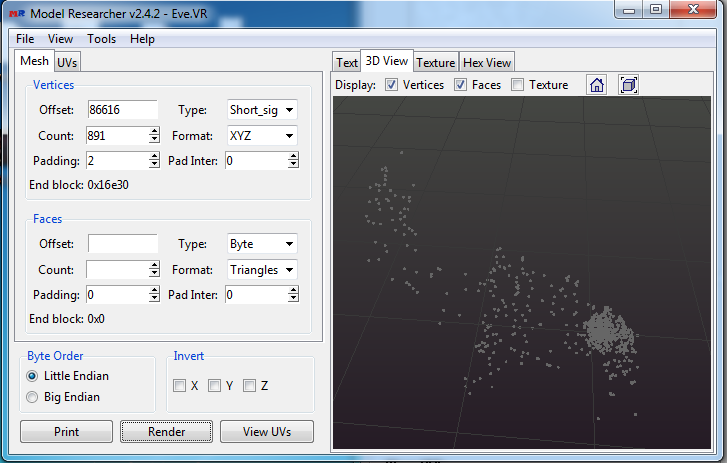Screen dimensions: 727x463
Task: Open the Vertices Type dropdown
Action: click(262, 110)
